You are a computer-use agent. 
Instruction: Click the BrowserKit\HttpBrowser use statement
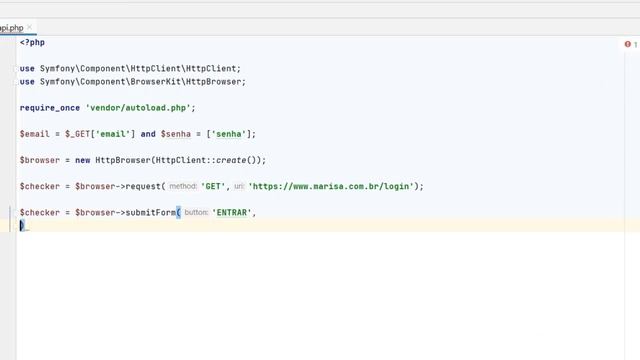133,82
